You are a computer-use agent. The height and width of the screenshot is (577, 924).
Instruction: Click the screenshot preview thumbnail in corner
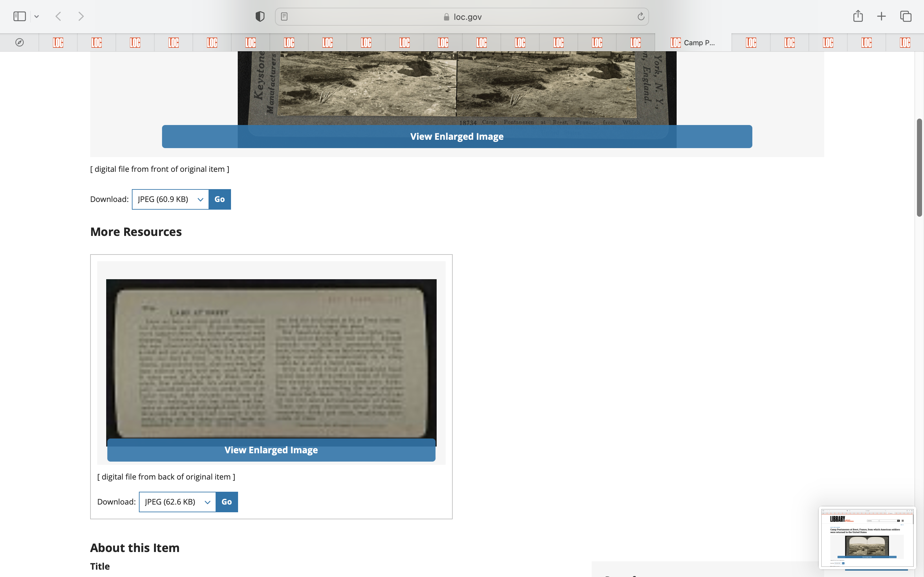[x=867, y=537]
